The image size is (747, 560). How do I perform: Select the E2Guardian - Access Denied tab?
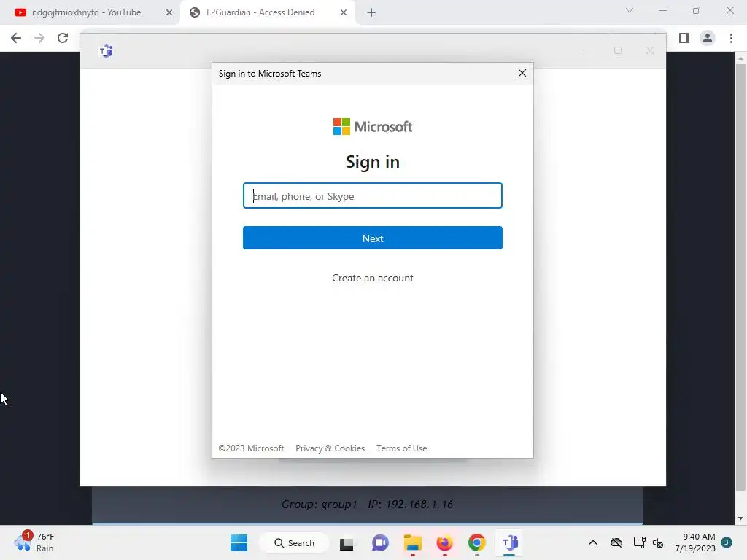coord(260,12)
